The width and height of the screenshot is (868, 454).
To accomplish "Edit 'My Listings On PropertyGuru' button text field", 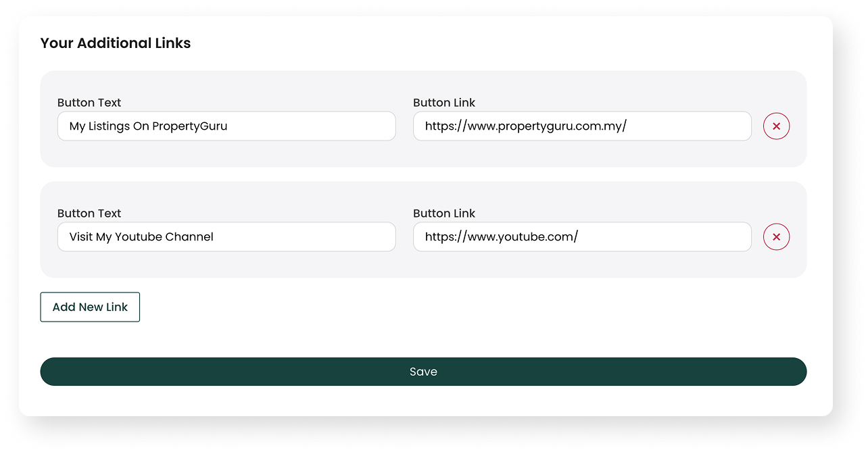I will point(226,126).
